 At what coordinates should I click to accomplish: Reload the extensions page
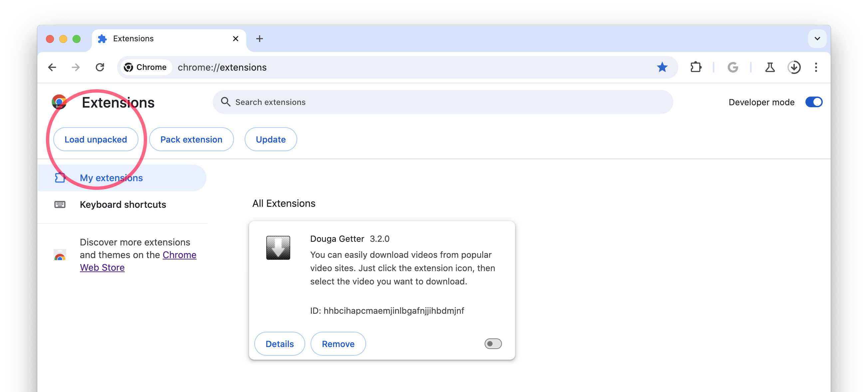point(100,67)
